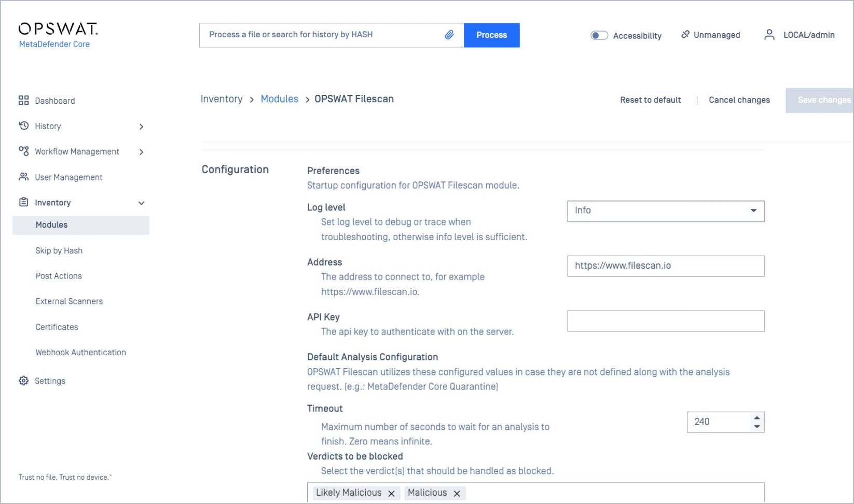The width and height of the screenshot is (854, 504).
Task: Click the 'Configuration' section heading
Action: tap(235, 170)
